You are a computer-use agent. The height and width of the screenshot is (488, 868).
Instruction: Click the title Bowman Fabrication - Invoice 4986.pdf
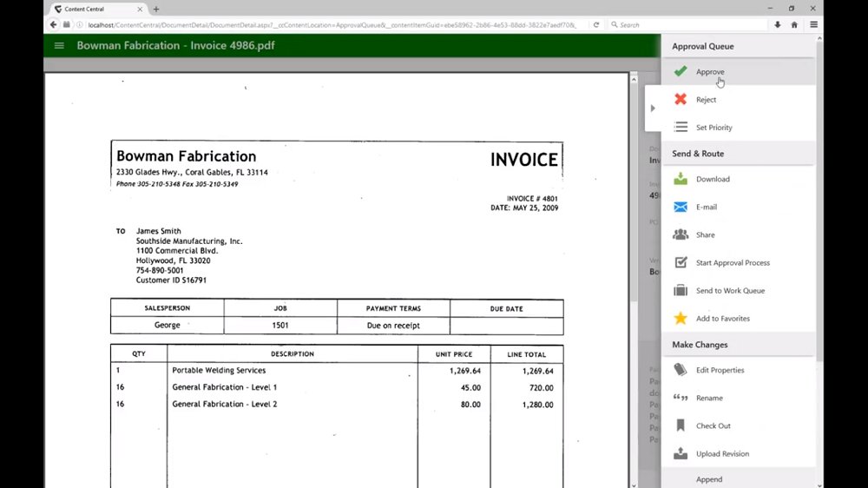[x=175, y=45]
